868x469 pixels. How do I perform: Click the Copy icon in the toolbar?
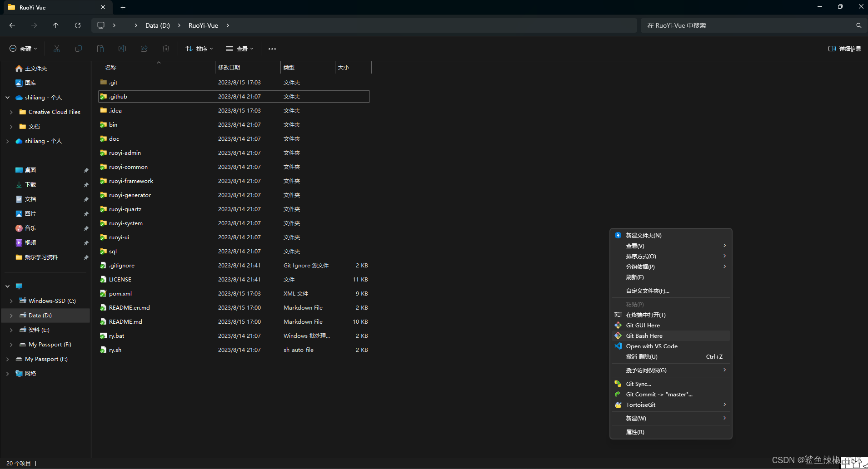[x=79, y=49]
